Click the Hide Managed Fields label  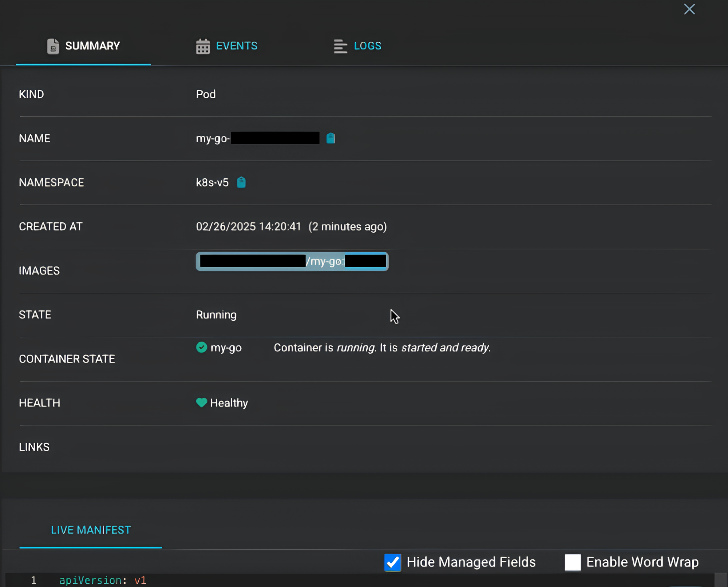click(x=471, y=562)
